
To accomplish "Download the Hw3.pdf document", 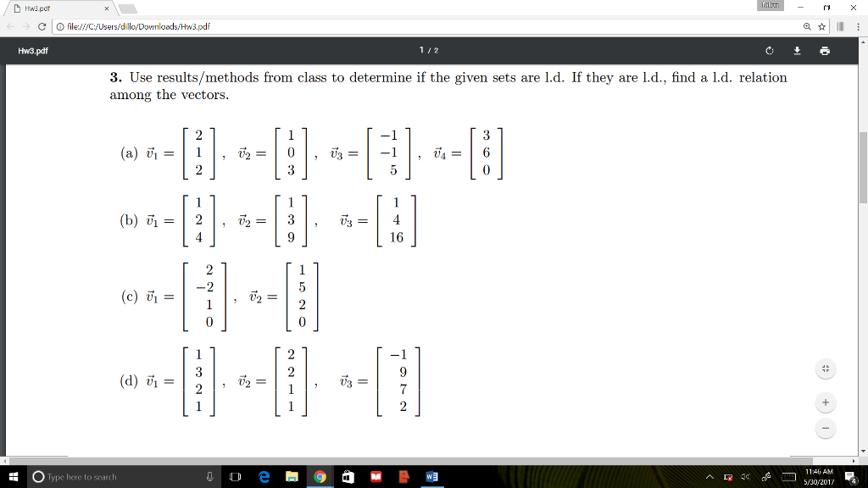I will (x=797, y=51).
